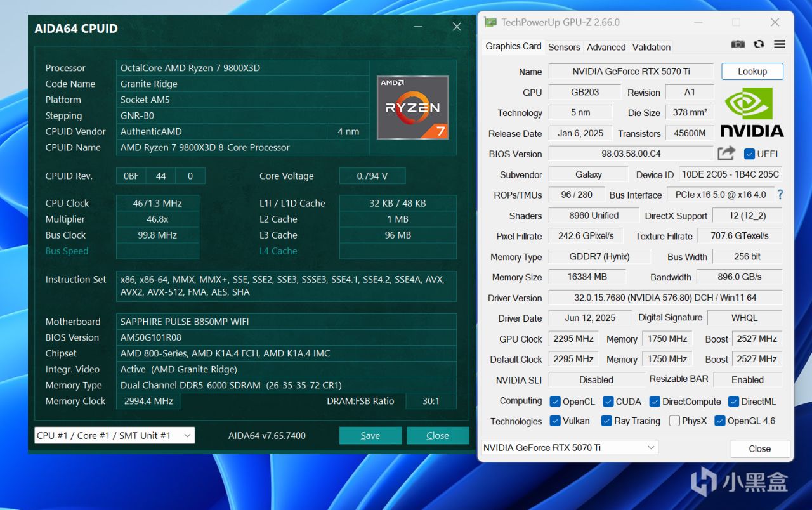Click the Release Date value Jan 6, 2025
The height and width of the screenshot is (510, 812).
tap(580, 133)
